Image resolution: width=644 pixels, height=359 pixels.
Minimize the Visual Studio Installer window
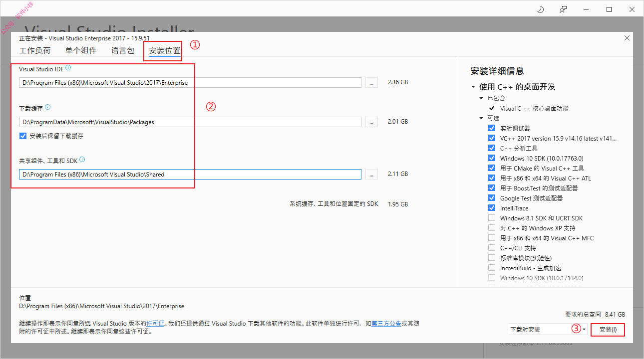586,9
